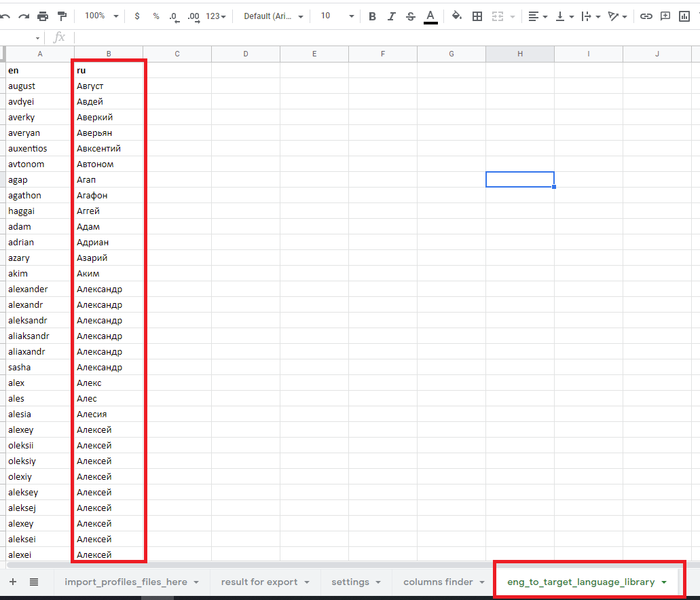
Task: Open the borders tool
Action: point(477,16)
